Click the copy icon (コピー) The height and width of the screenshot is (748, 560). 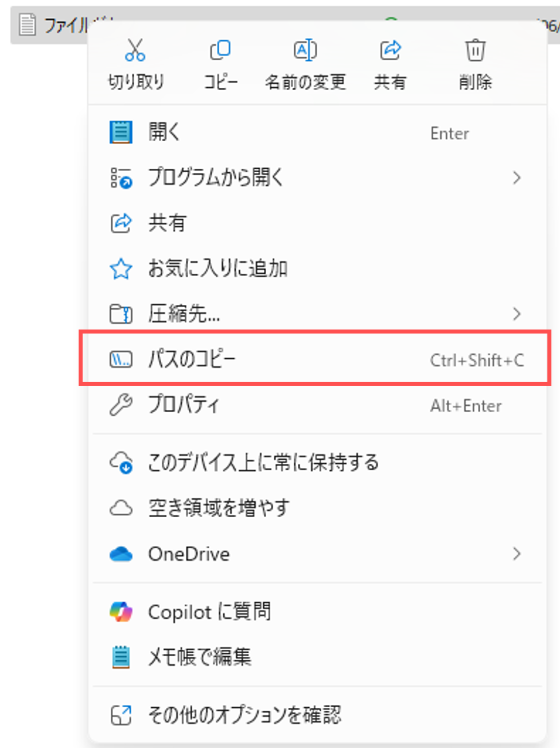point(220,50)
